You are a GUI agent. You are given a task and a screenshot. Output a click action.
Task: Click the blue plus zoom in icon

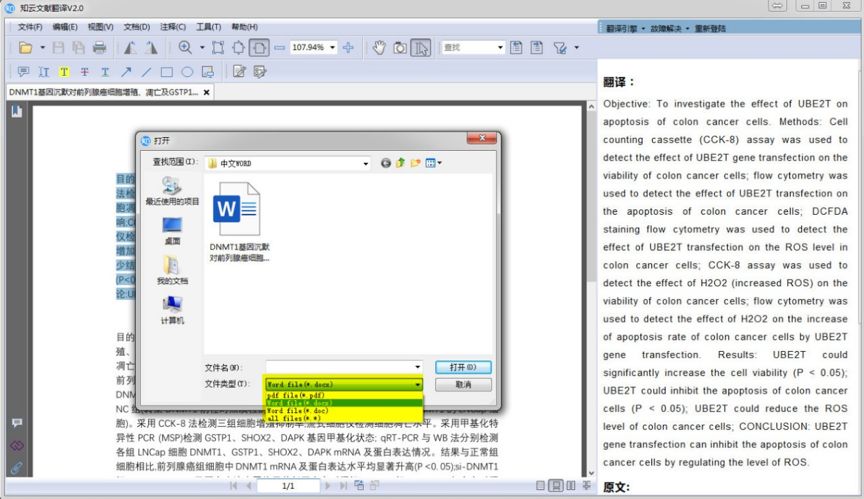point(348,48)
